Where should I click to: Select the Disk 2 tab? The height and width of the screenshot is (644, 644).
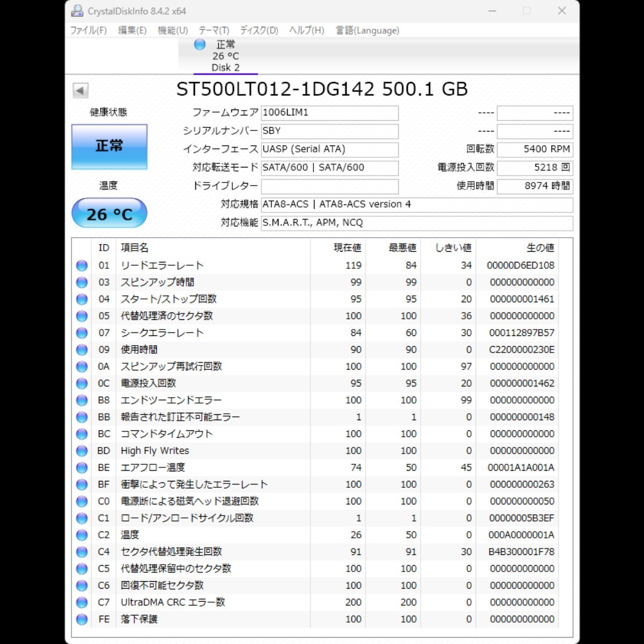tap(225, 56)
